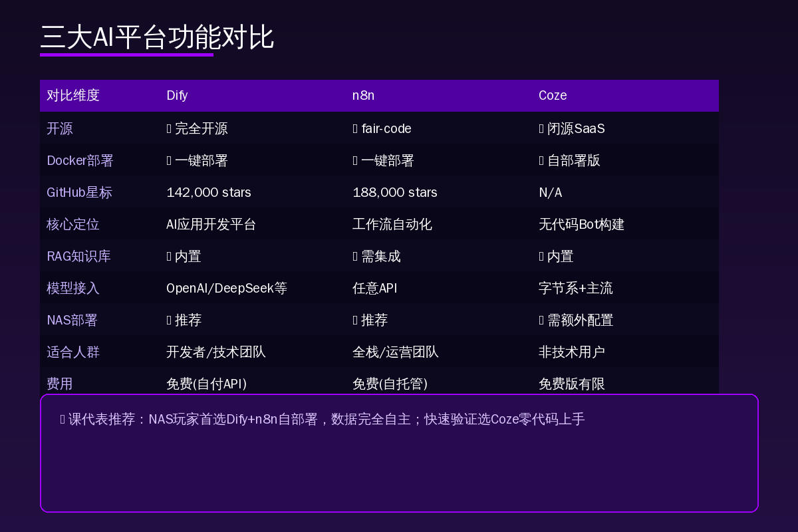Click the RAG知识库 row label
The image size is (798, 532).
pyautogui.click(x=78, y=256)
